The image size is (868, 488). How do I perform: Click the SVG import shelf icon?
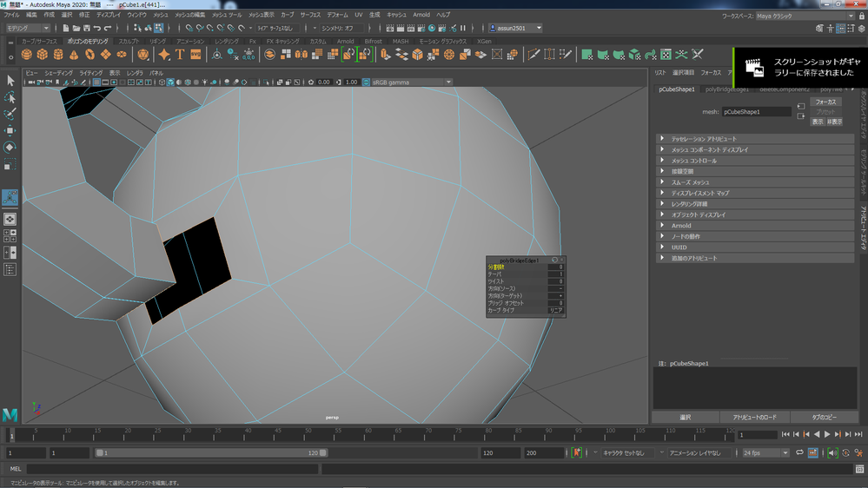click(x=195, y=55)
